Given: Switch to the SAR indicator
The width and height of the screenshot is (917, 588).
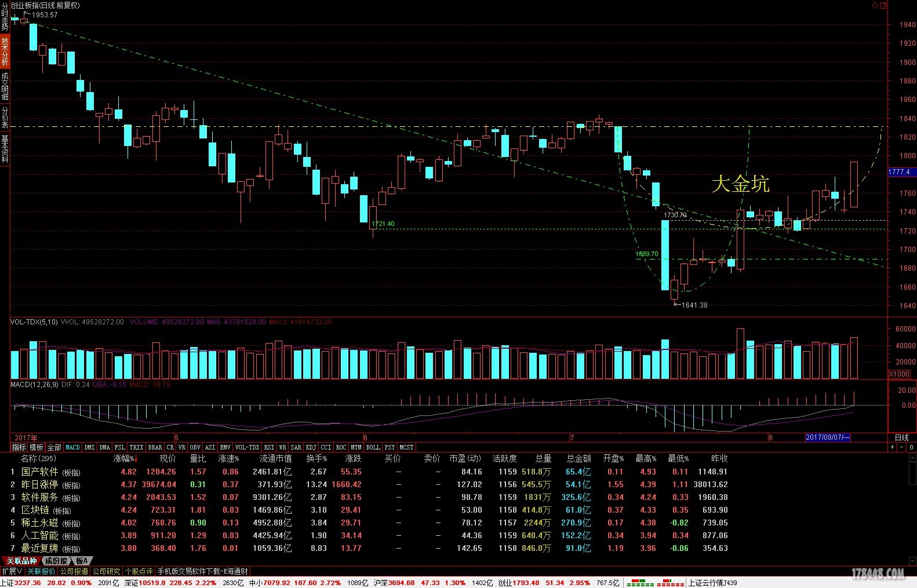Looking at the screenshot, I should point(296,447).
